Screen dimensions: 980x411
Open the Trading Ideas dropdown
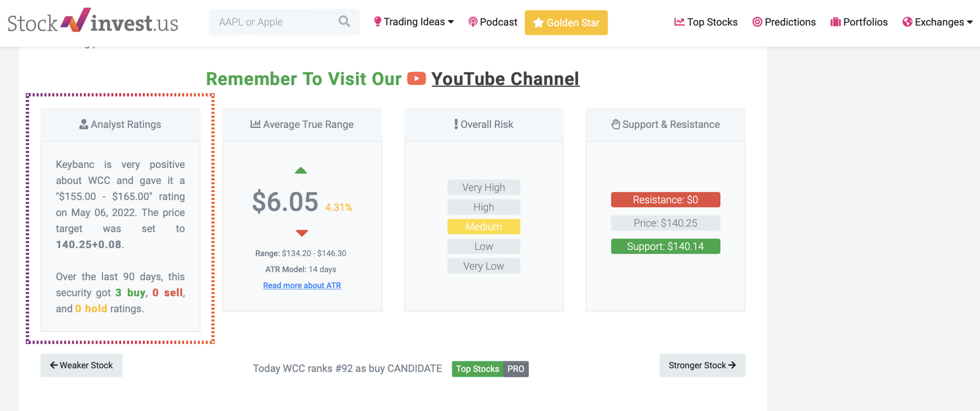pyautogui.click(x=414, y=22)
